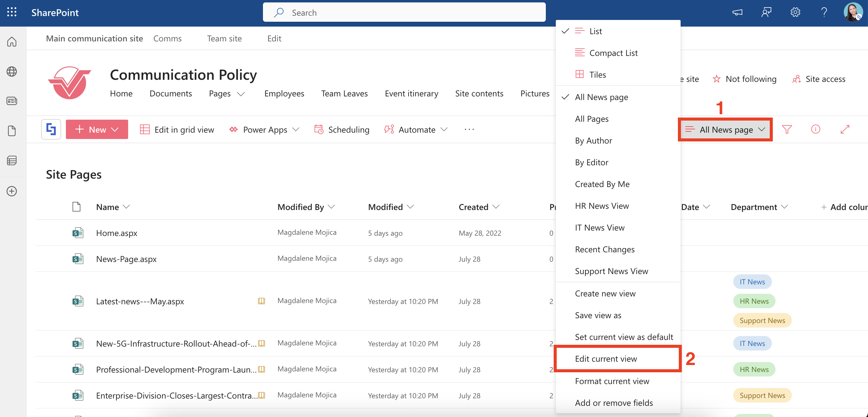The width and height of the screenshot is (868, 417).
Task: Click Edit in grid view button
Action: pos(177,129)
